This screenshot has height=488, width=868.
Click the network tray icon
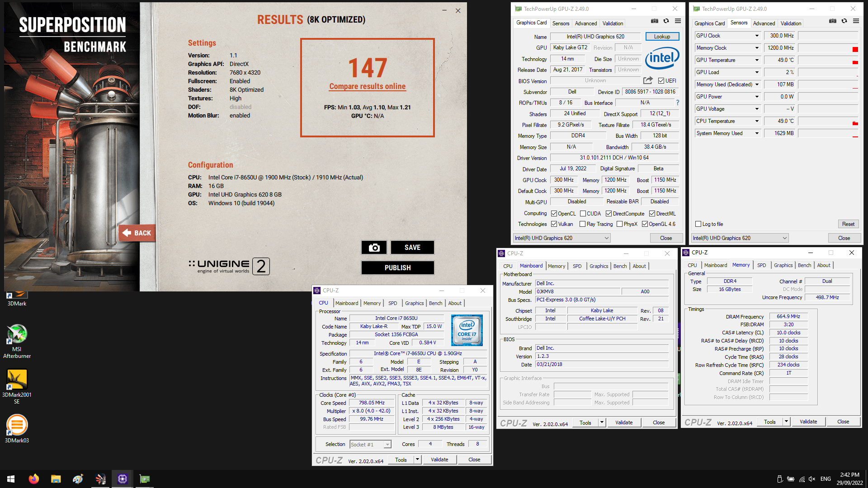click(802, 479)
